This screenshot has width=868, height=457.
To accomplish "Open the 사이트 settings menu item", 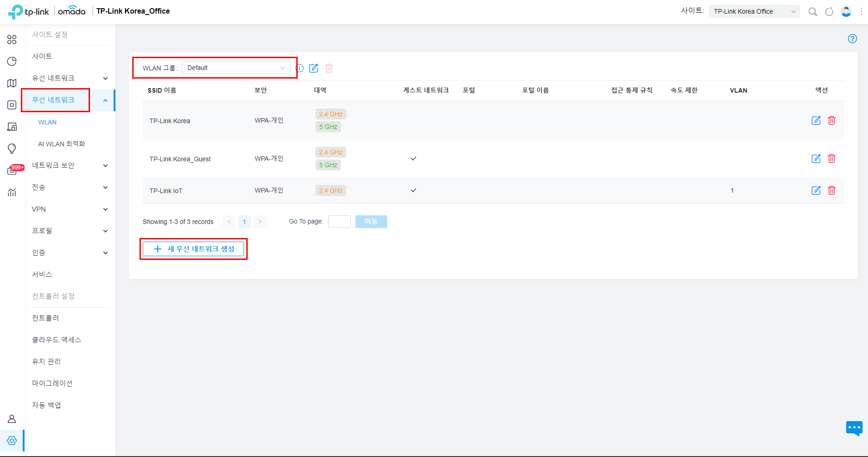I will (42, 56).
